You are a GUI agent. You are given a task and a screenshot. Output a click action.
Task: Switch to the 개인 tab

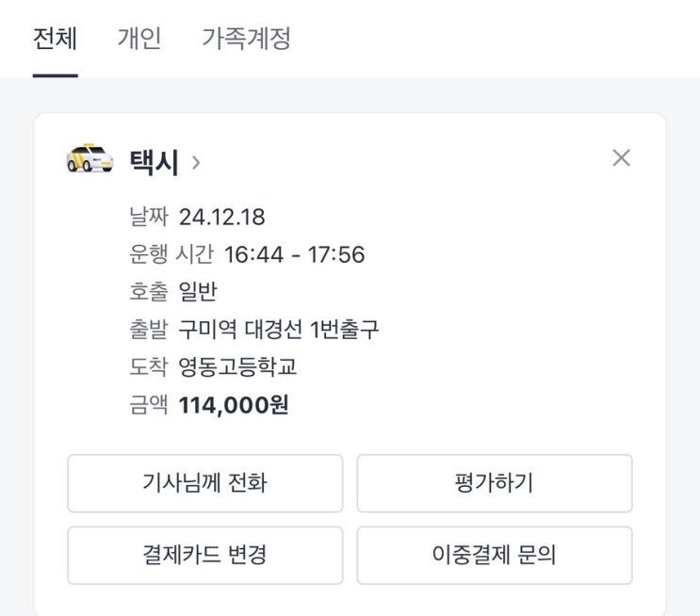point(138,39)
